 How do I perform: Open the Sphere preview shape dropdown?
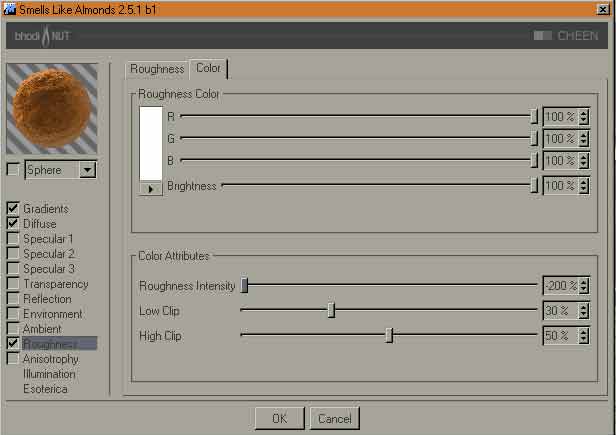pyautogui.click(x=87, y=170)
